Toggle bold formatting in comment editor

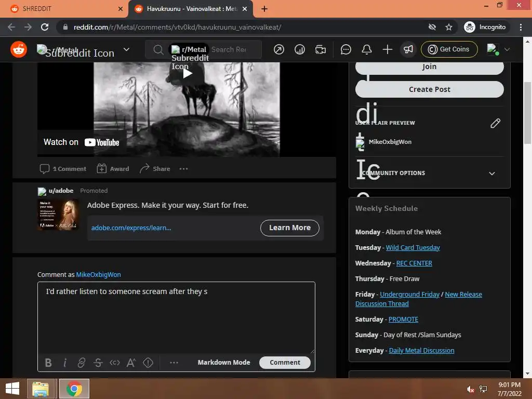[x=48, y=363]
